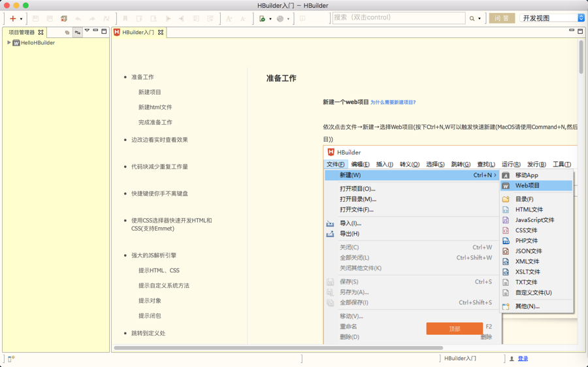This screenshot has height=367, width=588.
Task: Open the 为什么需要新建项目? link
Action: [393, 103]
